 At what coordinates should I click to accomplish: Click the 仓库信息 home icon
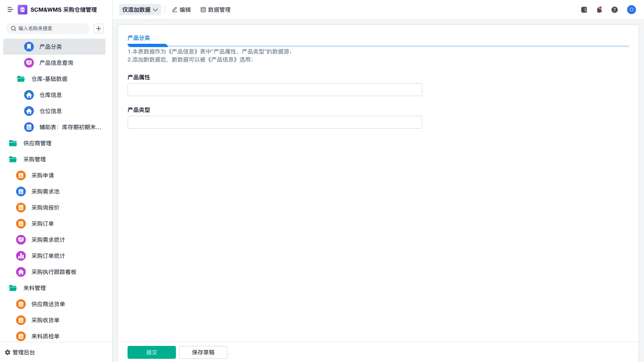tap(29, 95)
